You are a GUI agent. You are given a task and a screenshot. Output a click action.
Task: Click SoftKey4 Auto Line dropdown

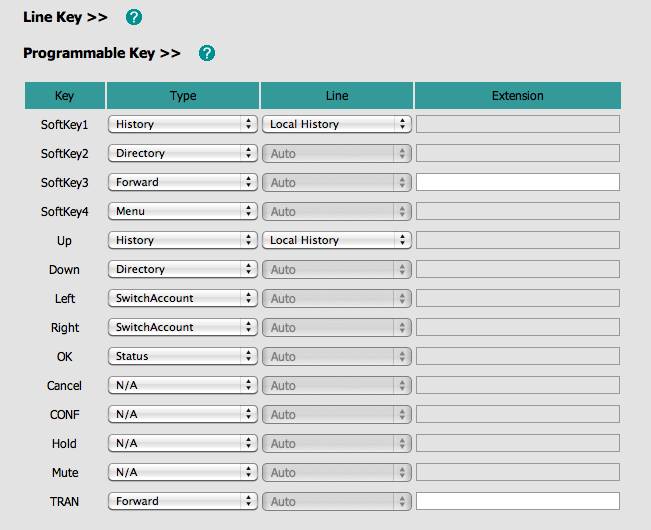point(337,211)
